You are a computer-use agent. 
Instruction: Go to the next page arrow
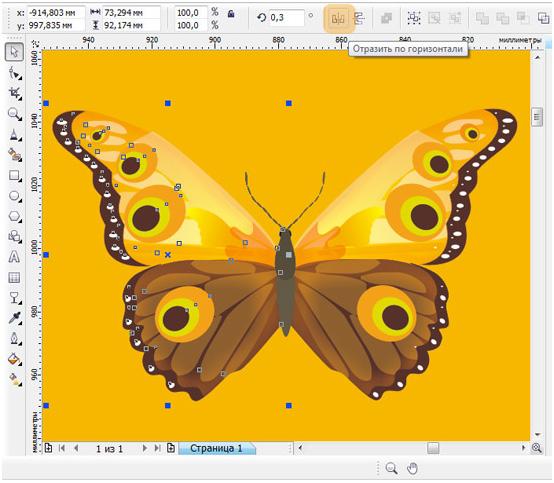[x=145, y=448]
